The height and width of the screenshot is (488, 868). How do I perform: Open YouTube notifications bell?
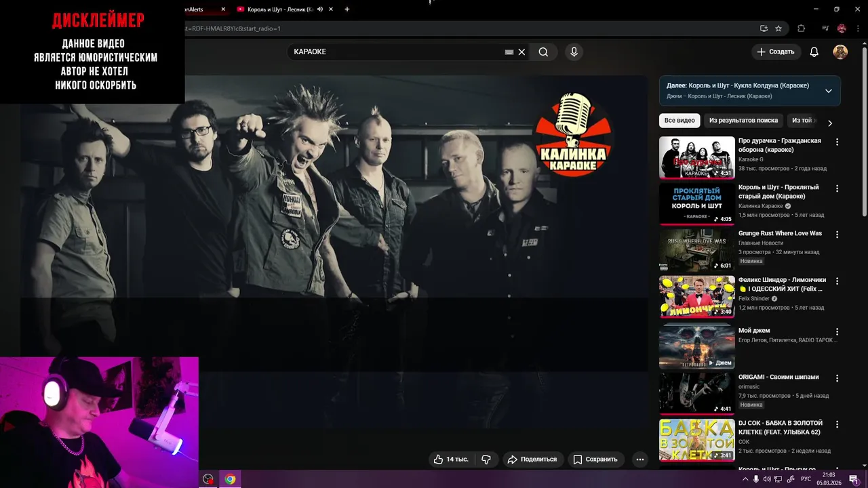coord(814,52)
